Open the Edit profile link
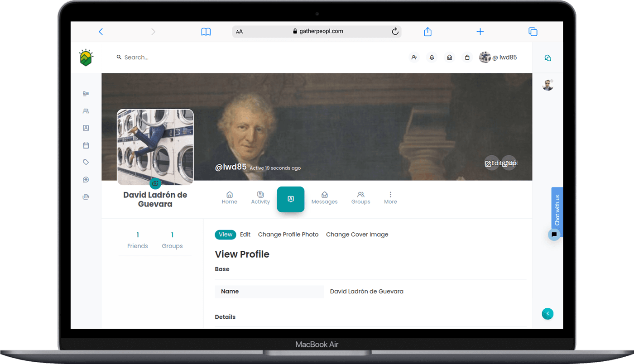This screenshot has width=634, height=364. pyautogui.click(x=245, y=235)
